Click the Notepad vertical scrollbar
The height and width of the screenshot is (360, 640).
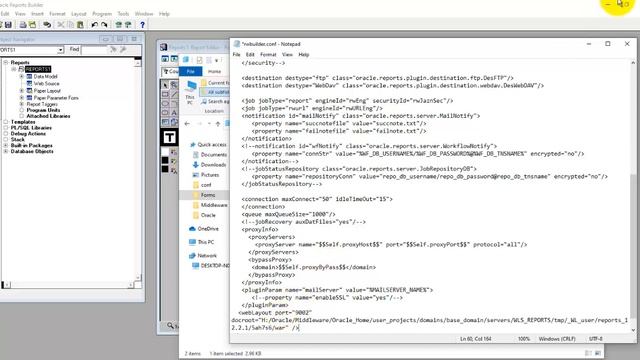633,196
